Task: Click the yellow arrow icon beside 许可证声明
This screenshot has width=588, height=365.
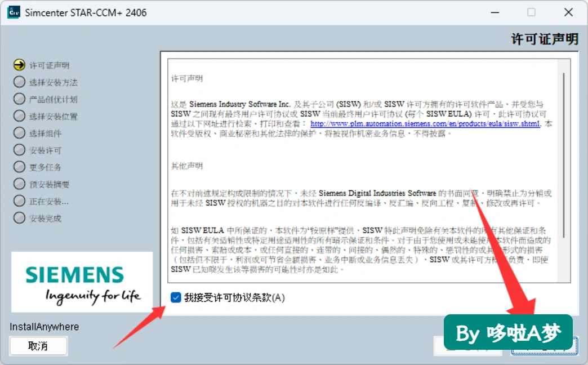Action: pyautogui.click(x=19, y=65)
